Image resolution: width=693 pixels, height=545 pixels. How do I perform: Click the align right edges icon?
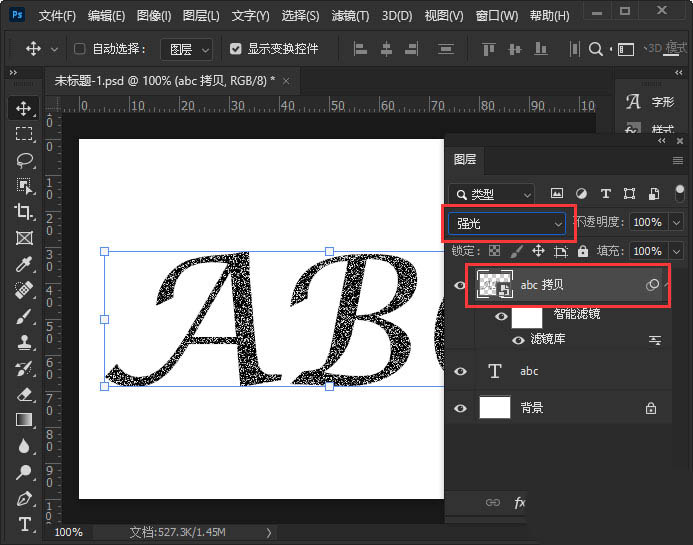pyautogui.click(x=411, y=49)
